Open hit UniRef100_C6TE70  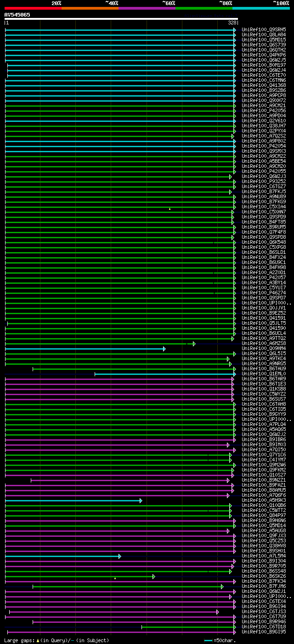[264, 75]
